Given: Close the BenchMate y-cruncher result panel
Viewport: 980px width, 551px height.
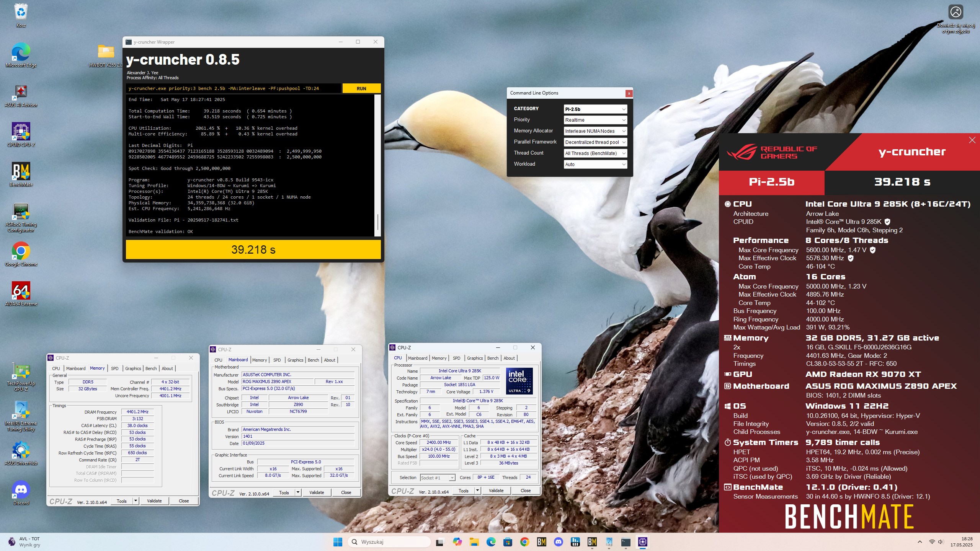Looking at the screenshot, I should coord(972,140).
